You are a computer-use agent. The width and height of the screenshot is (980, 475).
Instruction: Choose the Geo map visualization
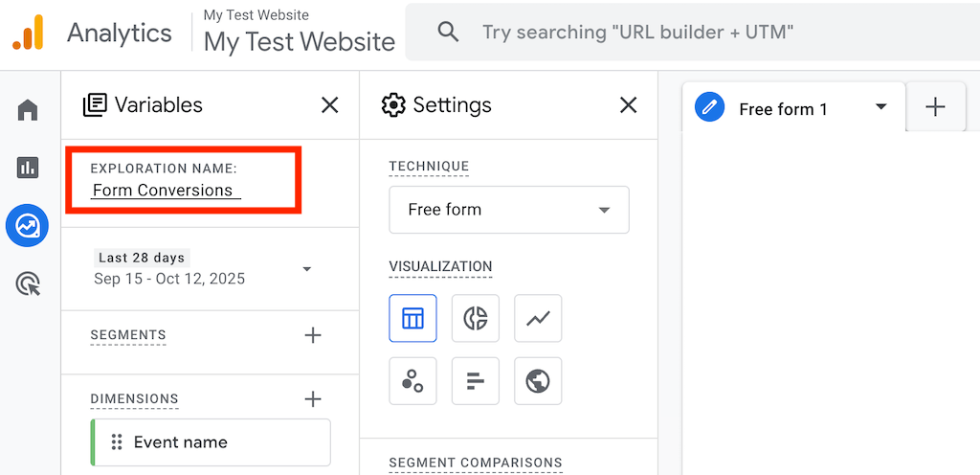(x=538, y=381)
